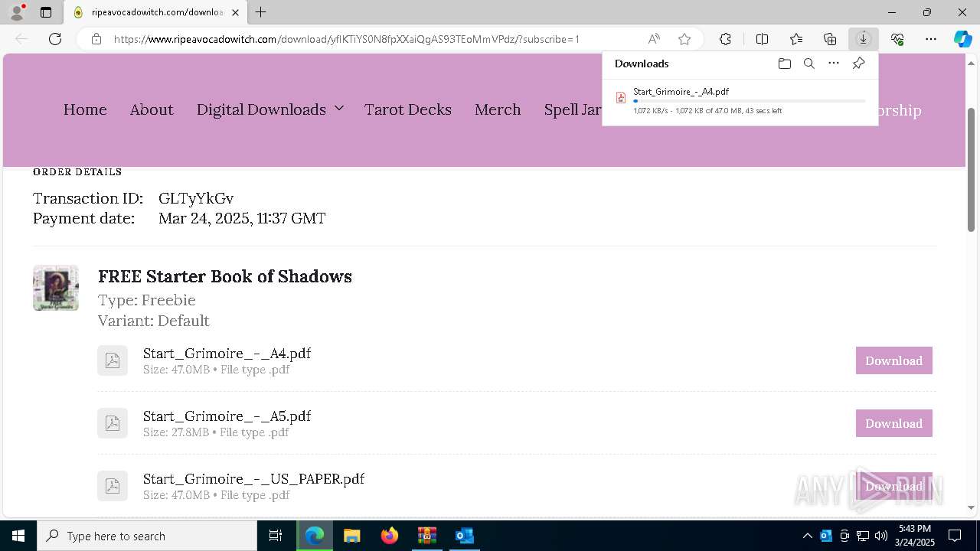Image resolution: width=980 pixels, height=551 pixels.
Task: Open the Merch page
Action: pyautogui.click(x=498, y=109)
